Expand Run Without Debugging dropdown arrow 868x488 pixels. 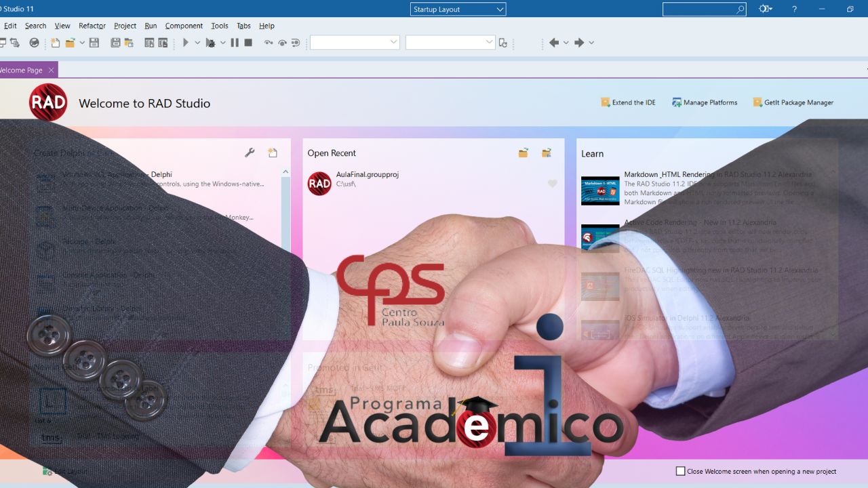(x=222, y=43)
